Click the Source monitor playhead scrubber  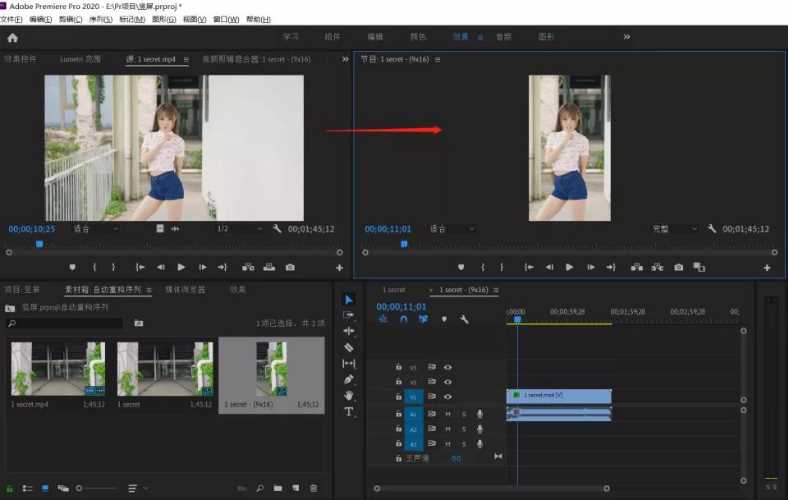click(x=40, y=244)
